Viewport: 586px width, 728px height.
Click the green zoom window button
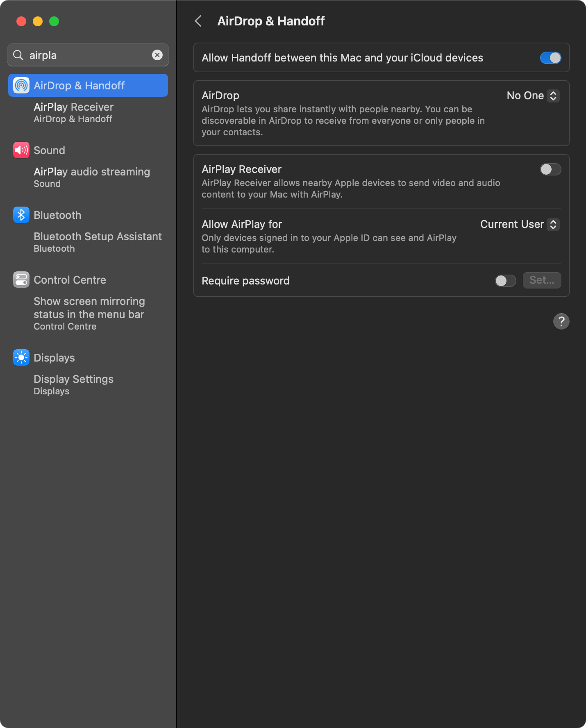tap(54, 21)
